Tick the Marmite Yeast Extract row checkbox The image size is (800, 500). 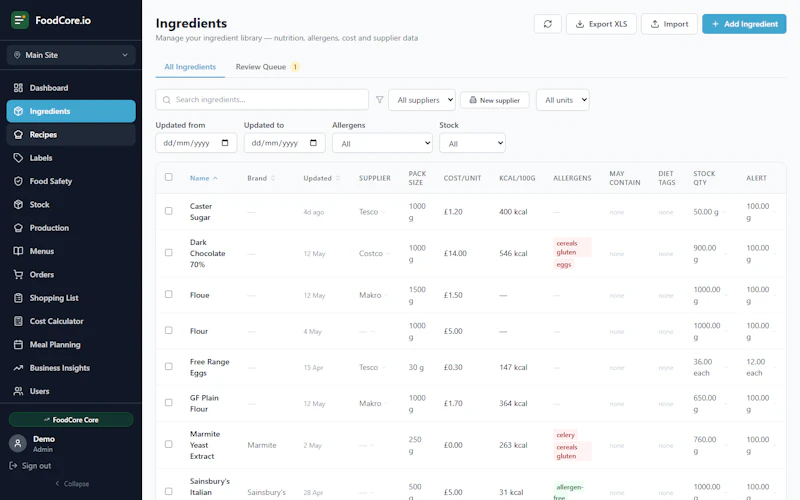coord(168,444)
